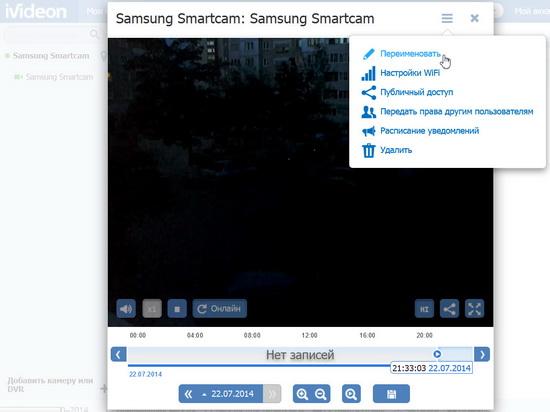The image size is (550, 412).
Task: Click the 21:33:03 22.07.2014 timestamp tooltip
Action: click(431, 368)
